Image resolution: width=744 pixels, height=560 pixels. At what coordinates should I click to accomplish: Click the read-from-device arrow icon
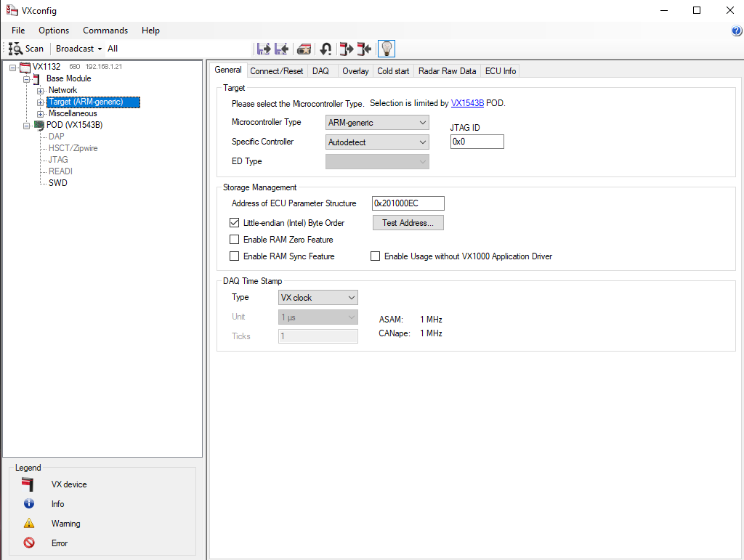pos(347,49)
